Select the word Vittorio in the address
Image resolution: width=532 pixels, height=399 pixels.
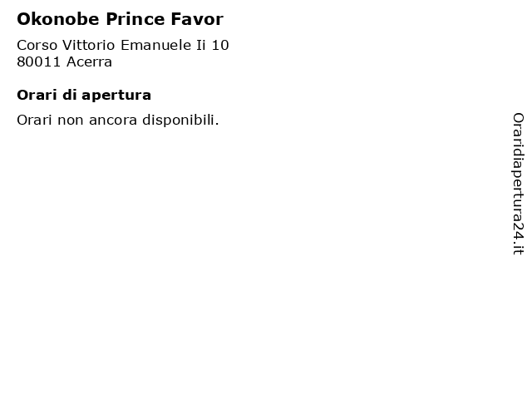89,45
